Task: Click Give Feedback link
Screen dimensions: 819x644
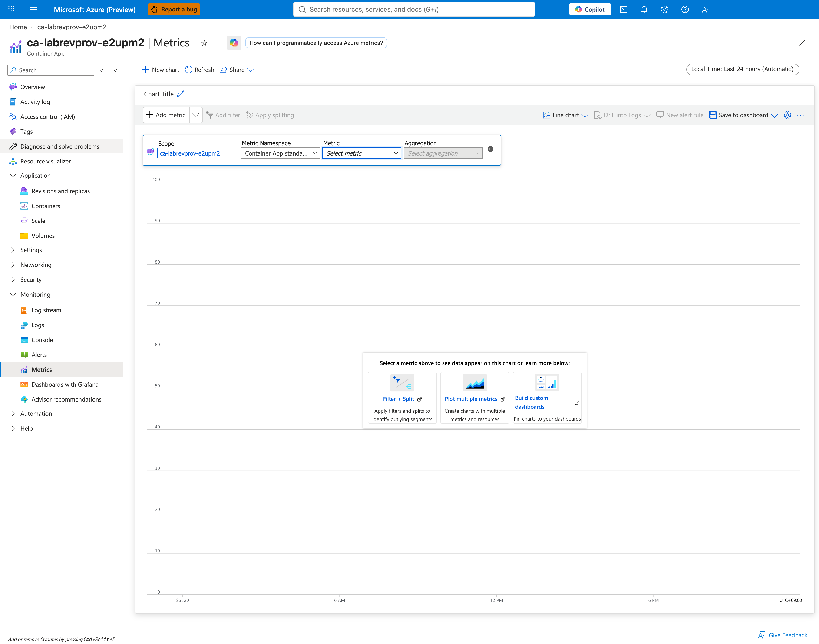Action: [783, 635]
